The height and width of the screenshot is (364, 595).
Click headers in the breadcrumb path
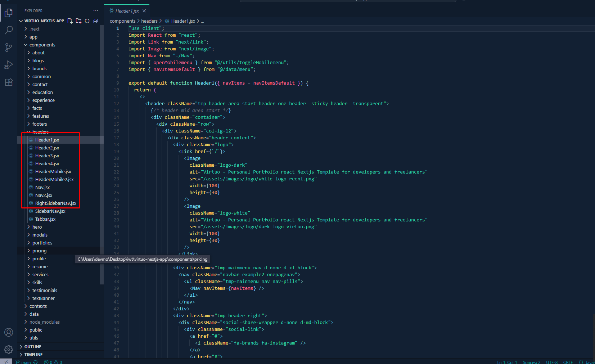click(149, 21)
